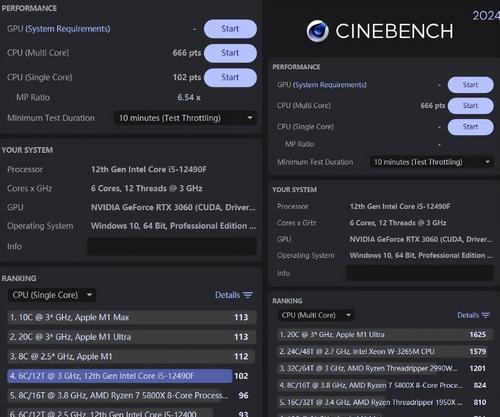Open the Details link in left ranking
The width and height of the screenshot is (500, 417).
[227, 295]
